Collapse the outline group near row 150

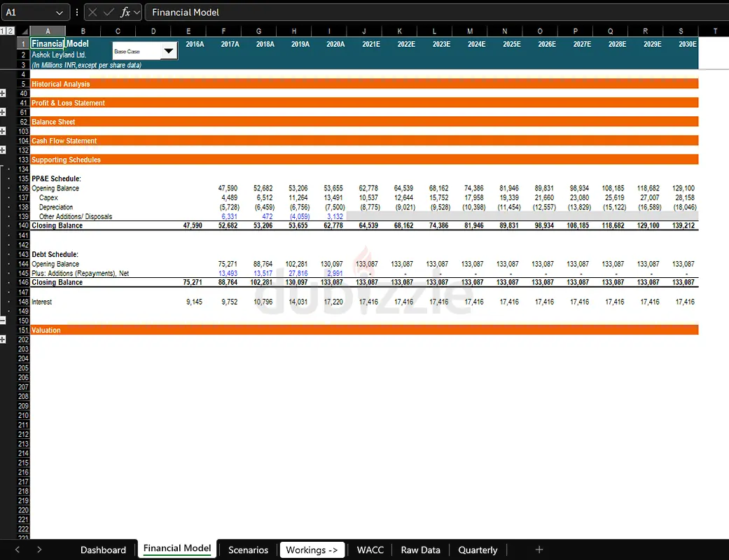[x=4, y=321]
